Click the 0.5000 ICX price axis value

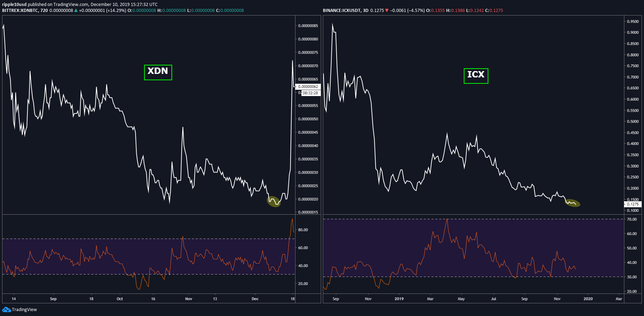point(633,121)
